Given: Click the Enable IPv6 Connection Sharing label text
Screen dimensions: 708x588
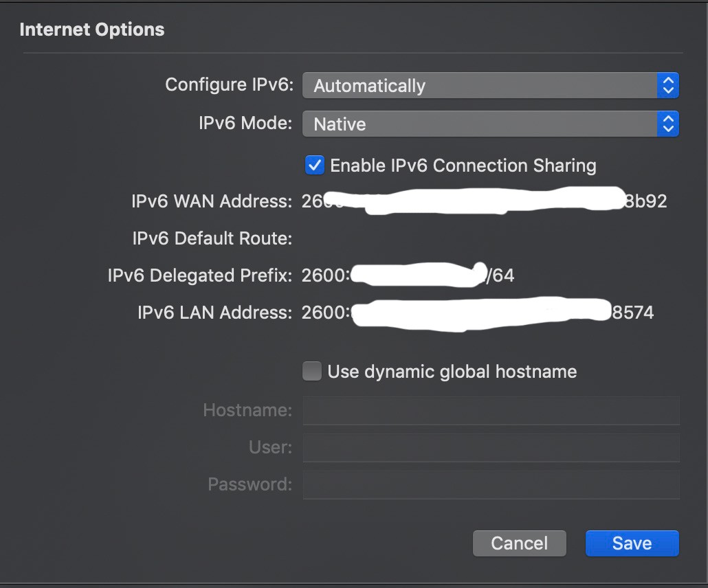Looking at the screenshot, I should tap(463, 166).
